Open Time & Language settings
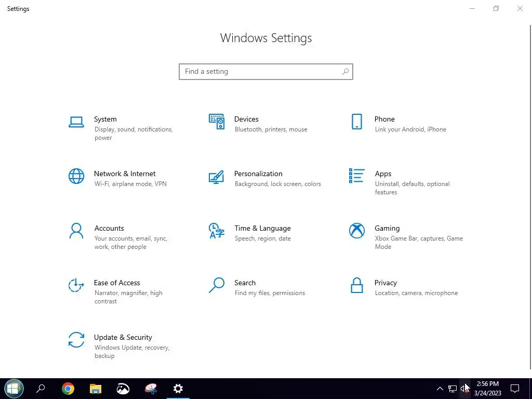 tap(262, 229)
